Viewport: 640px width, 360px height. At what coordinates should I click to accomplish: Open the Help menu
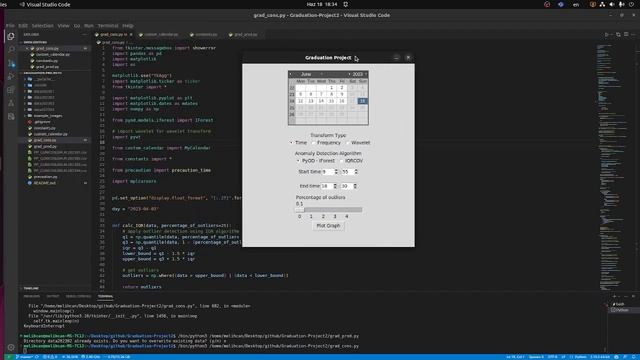[128, 25]
